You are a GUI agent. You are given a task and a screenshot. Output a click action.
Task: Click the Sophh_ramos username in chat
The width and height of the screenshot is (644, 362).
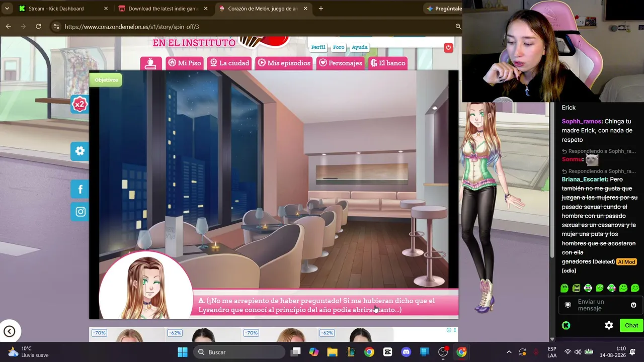point(581,121)
